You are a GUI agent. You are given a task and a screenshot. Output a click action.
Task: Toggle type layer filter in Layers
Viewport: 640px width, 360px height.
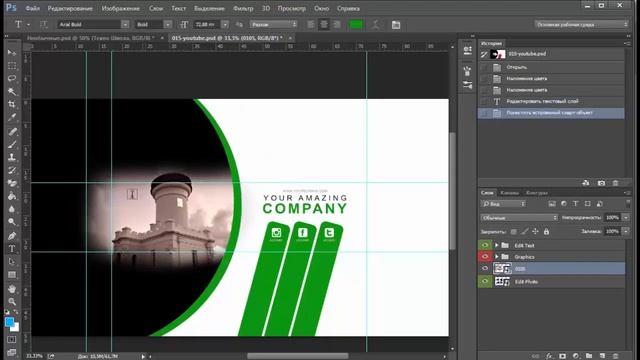[x=576, y=204]
